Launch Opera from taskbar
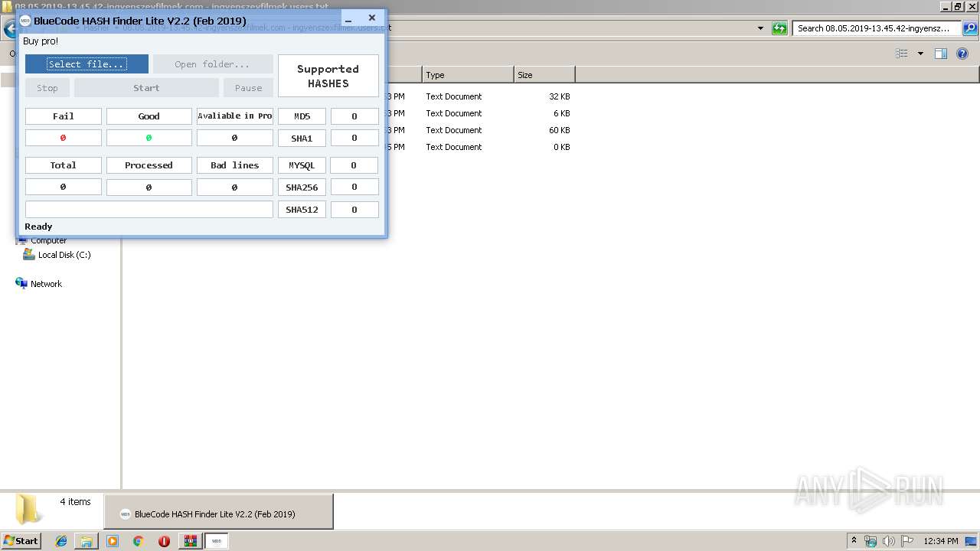The height and width of the screenshot is (551, 980). (x=164, y=541)
